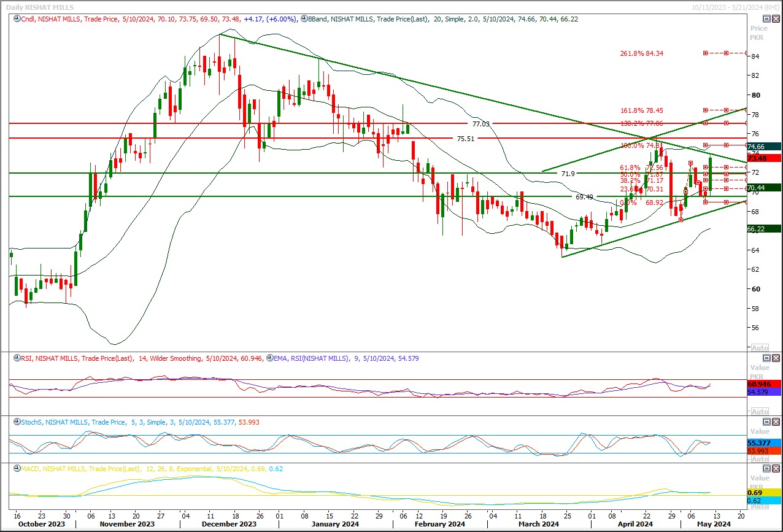The width and height of the screenshot is (783, 532).
Task: Toggle Auto scaling on the StochS axis
Action: (760, 459)
